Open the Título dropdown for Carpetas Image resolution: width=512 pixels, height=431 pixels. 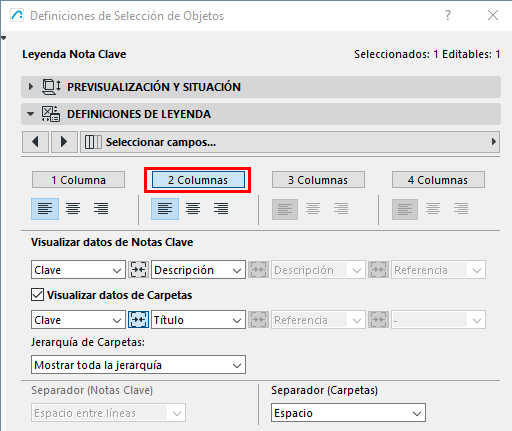(x=198, y=320)
